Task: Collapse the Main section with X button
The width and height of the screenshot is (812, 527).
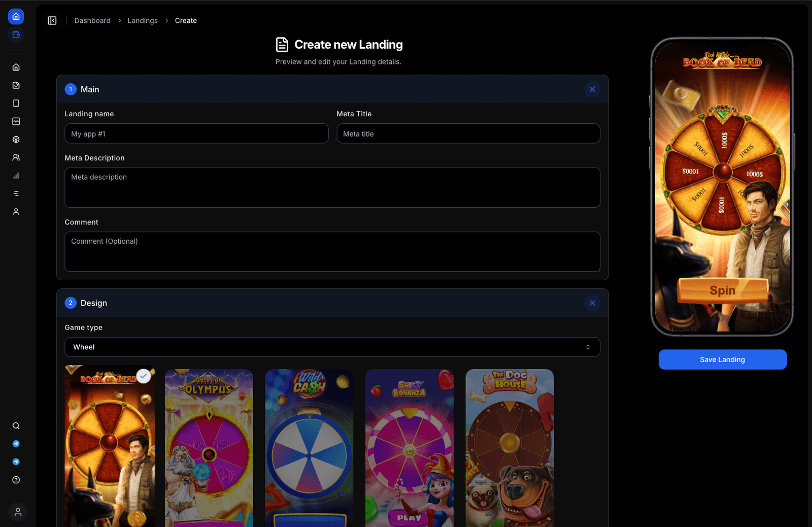Action: point(592,89)
